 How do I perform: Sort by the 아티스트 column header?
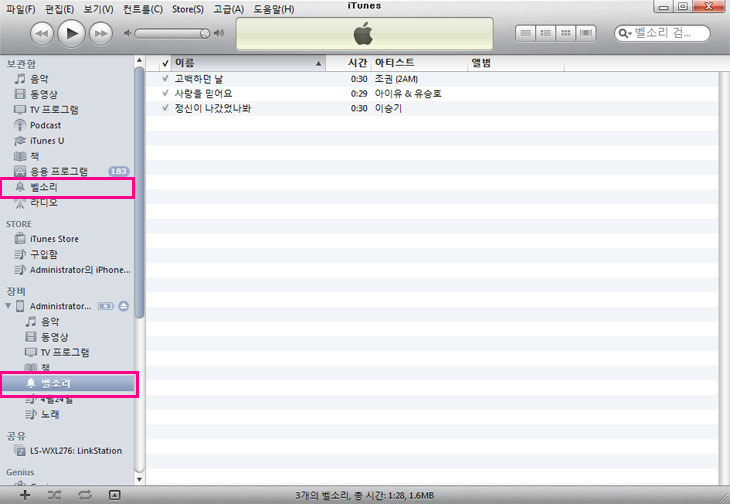pyautogui.click(x=419, y=63)
